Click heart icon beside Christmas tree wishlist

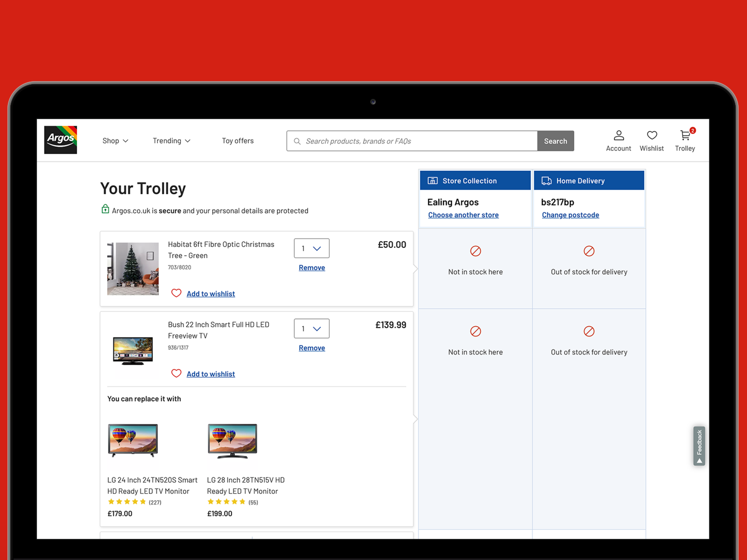coord(176,293)
